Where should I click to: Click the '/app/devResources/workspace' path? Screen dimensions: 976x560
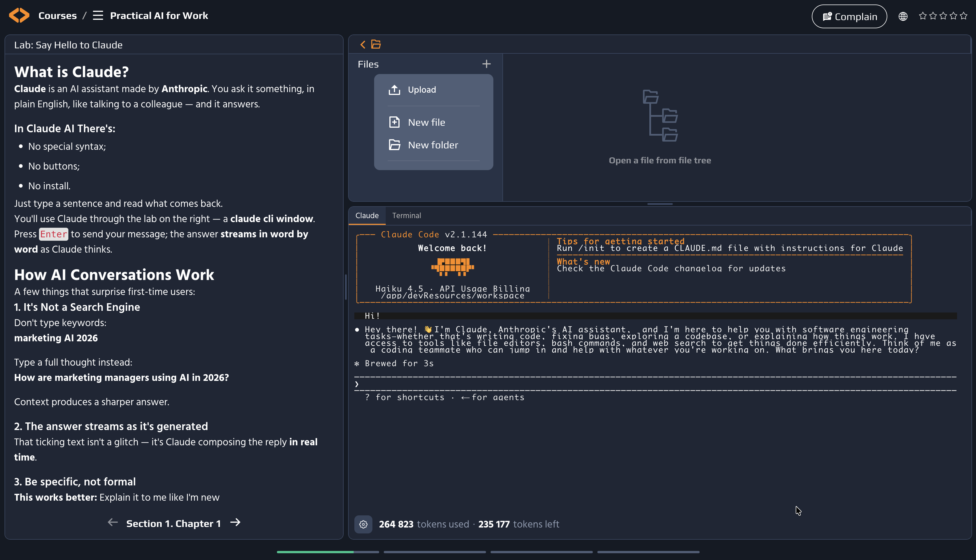[x=453, y=295]
